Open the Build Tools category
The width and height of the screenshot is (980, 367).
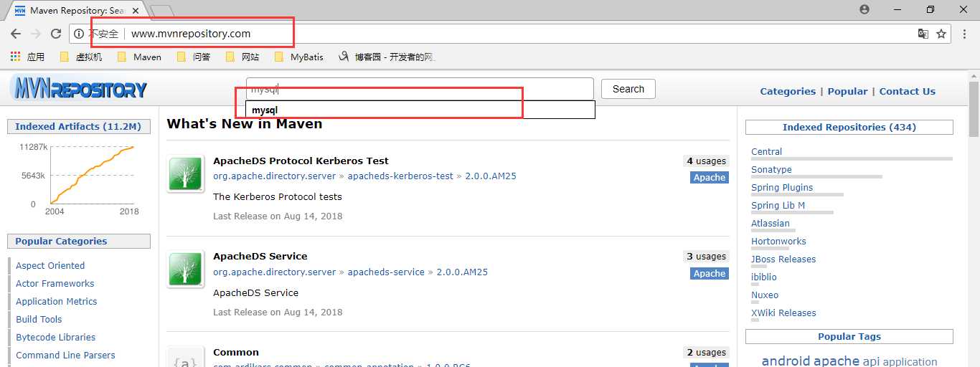coord(39,319)
